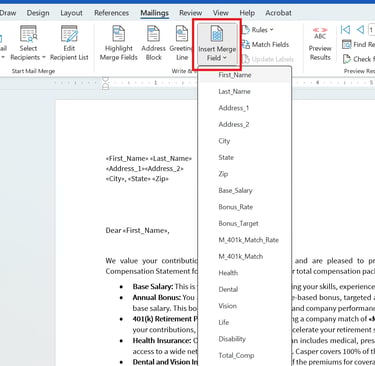Choose Disability from merge field list
Viewport: 375px width, 366px height.
coord(245,339)
